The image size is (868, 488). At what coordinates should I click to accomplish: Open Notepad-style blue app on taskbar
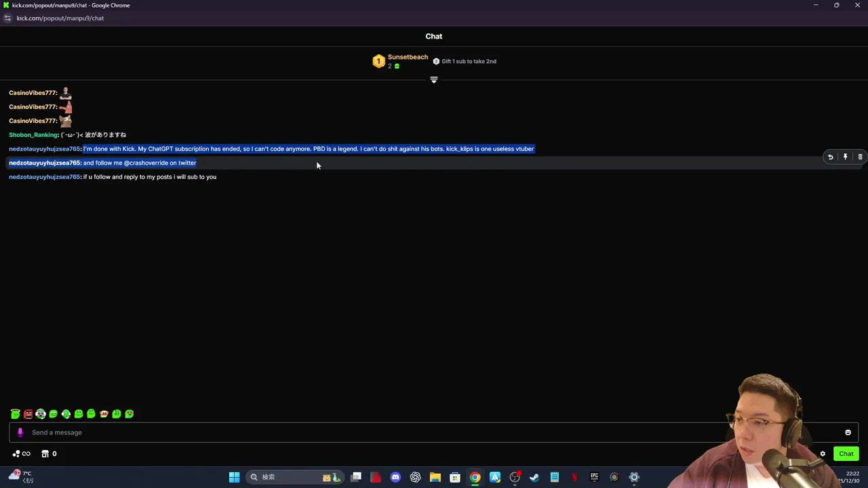(554, 477)
